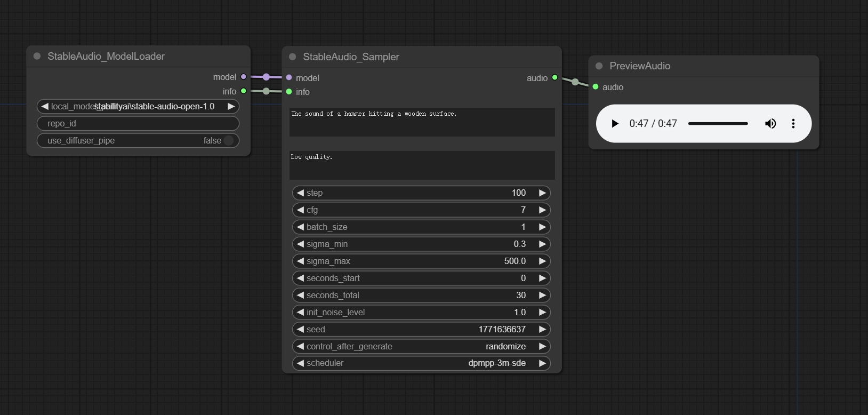Edit the hammer sound prompt text box
This screenshot has height=415, width=868.
422,122
